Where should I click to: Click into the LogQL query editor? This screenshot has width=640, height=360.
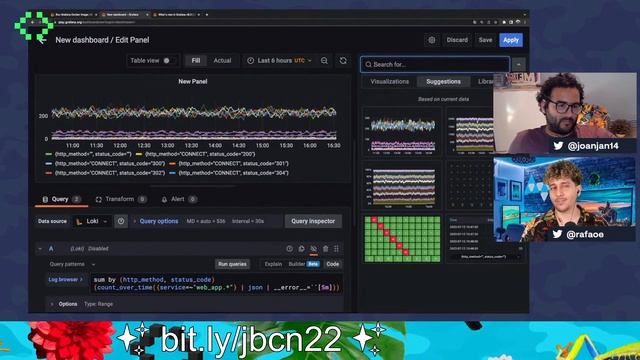point(216,284)
